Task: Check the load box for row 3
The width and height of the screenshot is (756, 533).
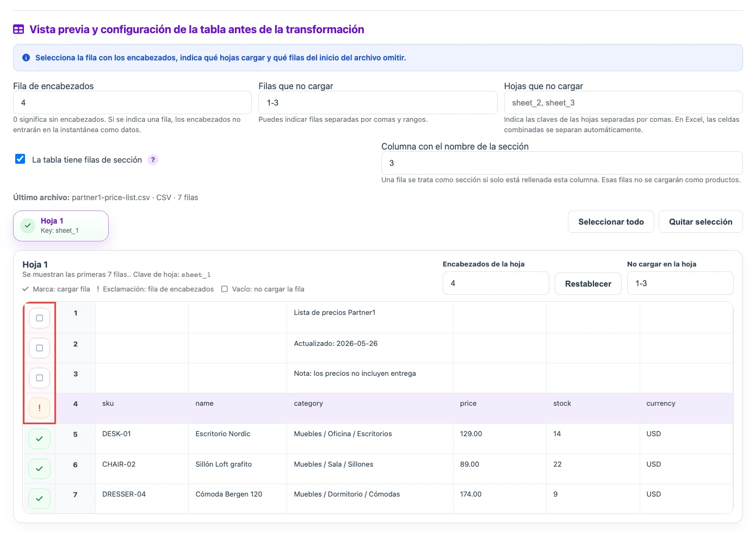Action: pyautogui.click(x=39, y=378)
